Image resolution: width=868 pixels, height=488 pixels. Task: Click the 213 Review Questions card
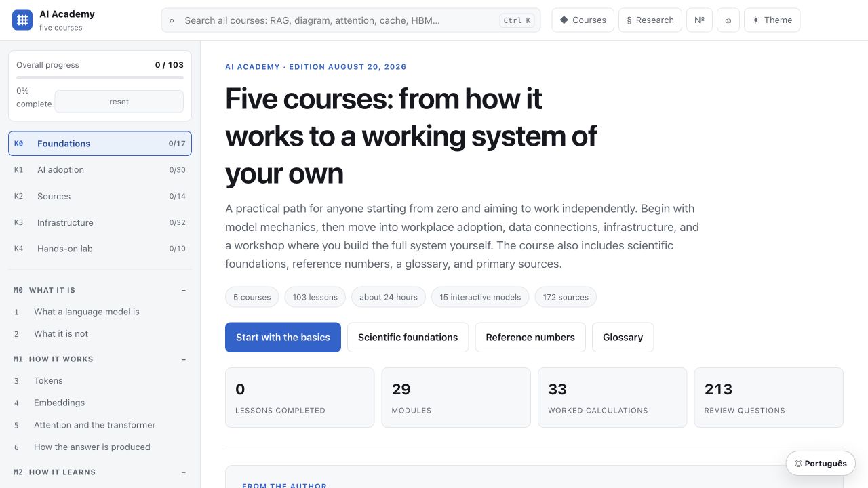tap(769, 398)
